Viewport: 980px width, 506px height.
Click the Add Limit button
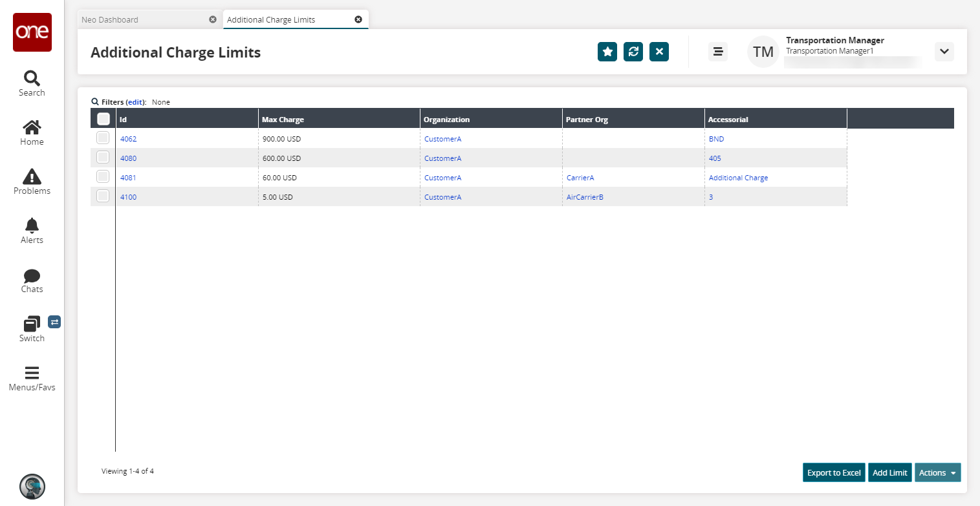pos(889,472)
